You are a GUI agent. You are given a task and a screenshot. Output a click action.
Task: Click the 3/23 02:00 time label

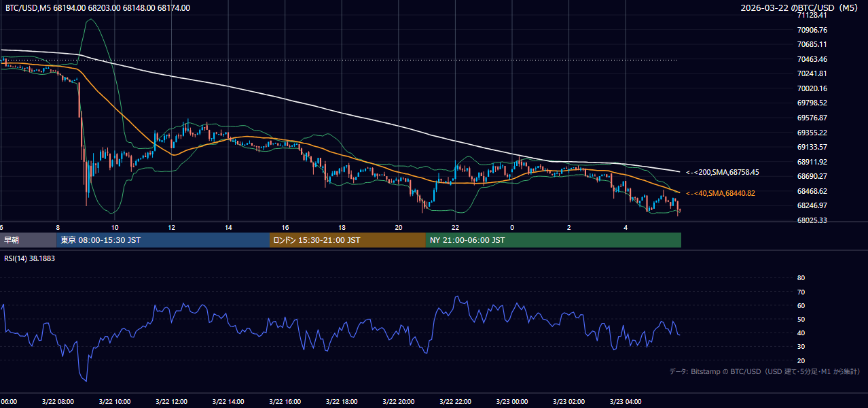(x=568, y=402)
